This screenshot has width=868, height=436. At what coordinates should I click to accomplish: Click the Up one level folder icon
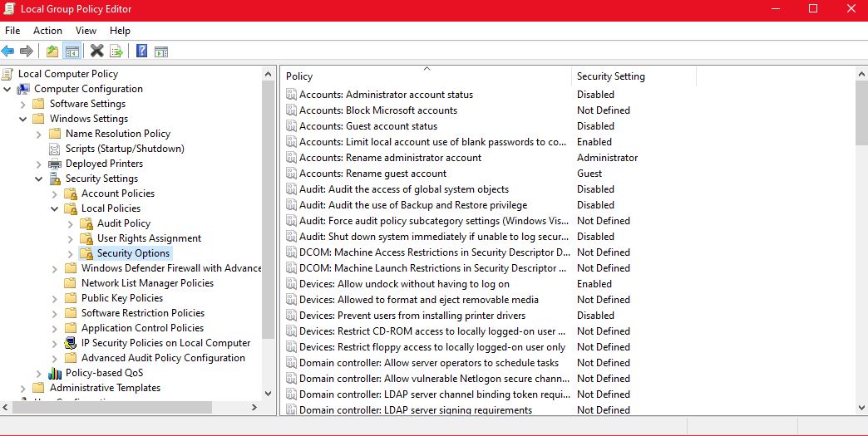click(x=52, y=51)
